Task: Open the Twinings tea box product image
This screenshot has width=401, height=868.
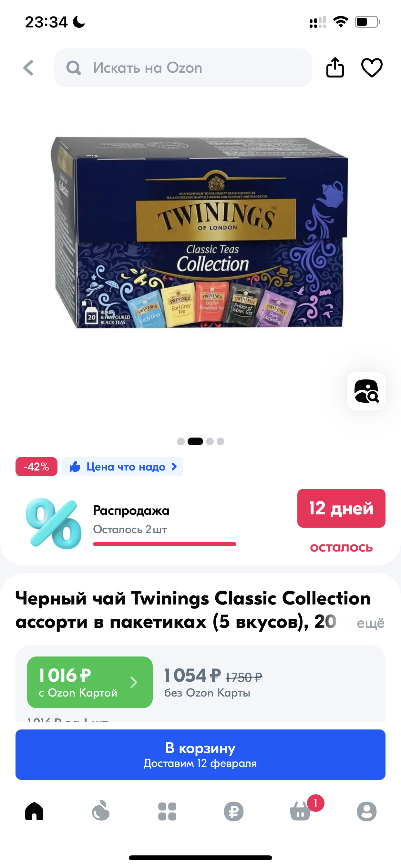Action: (200, 232)
